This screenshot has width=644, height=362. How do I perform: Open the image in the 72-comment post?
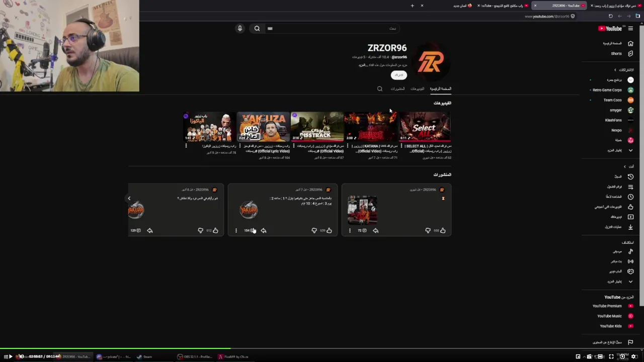pyautogui.click(x=362, y=210)
